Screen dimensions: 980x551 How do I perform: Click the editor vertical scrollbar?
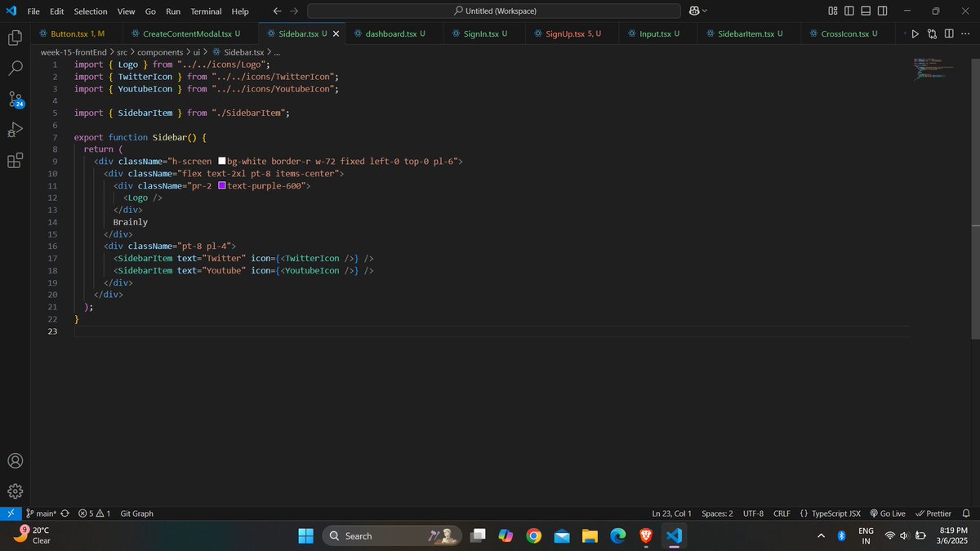point(975,200)
